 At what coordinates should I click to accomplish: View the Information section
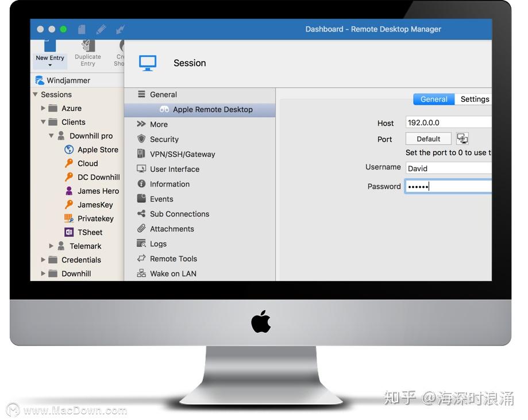(169, 184)
